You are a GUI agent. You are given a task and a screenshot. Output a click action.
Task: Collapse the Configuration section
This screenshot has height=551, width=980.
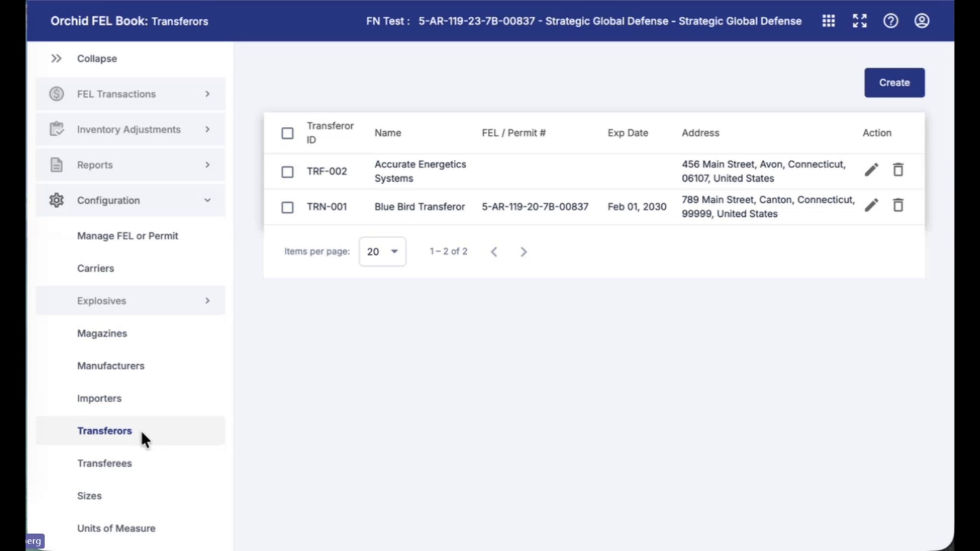click(x=131, y=200)
